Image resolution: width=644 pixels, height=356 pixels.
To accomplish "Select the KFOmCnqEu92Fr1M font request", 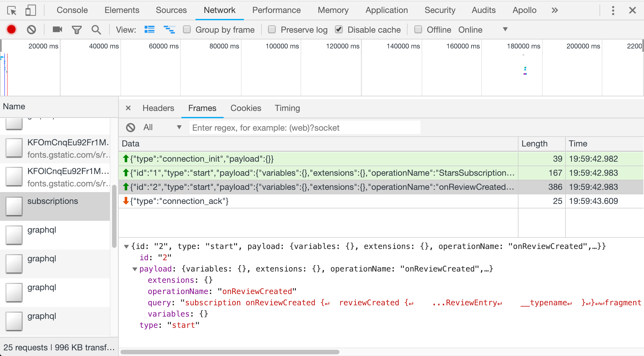I will click(55, 149).
